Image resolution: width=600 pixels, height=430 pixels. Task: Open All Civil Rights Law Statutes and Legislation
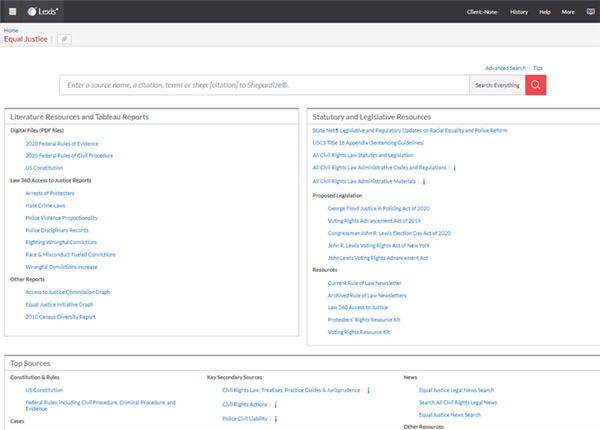(363, 155)
